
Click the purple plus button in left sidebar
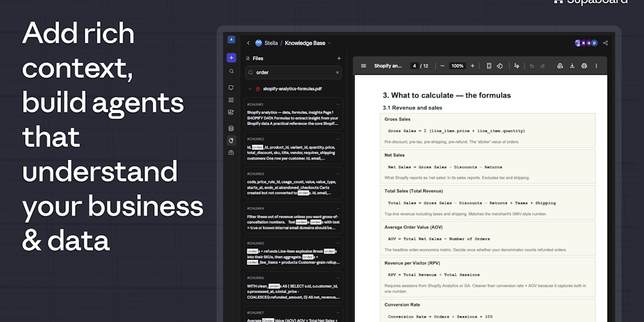231,58
